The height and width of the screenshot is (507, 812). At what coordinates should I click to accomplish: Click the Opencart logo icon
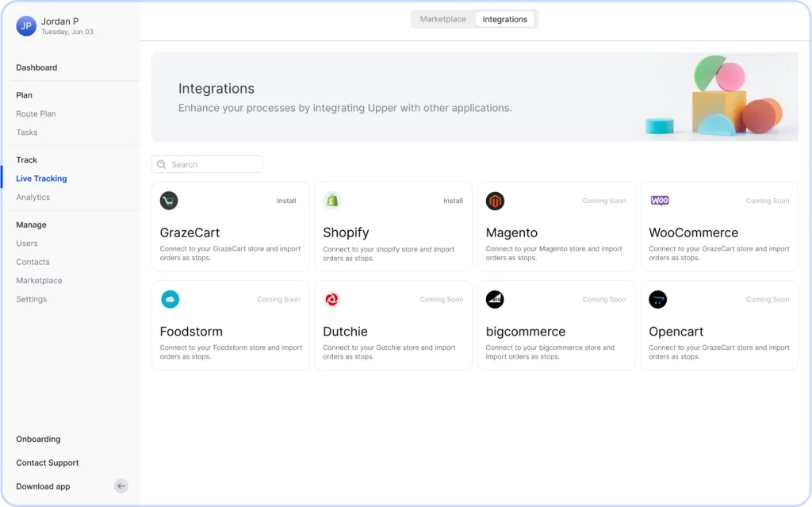tap(657, 299)
